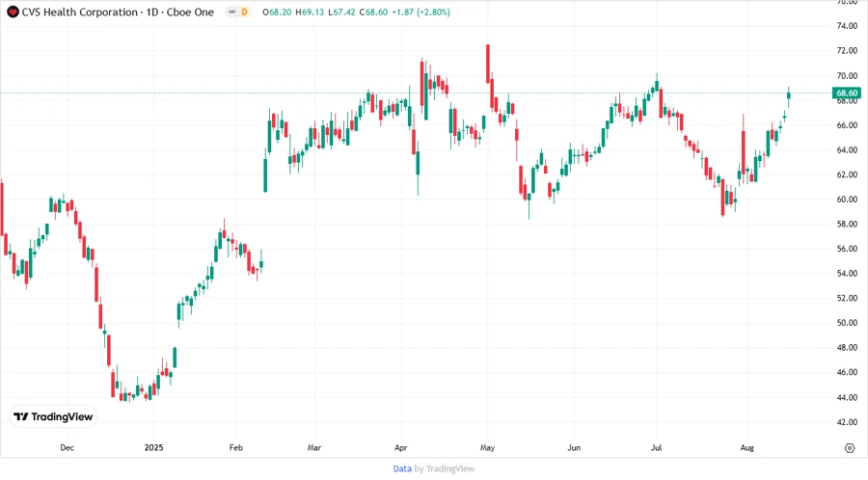Click the orange D data-delay indicator
The height and width of the screenshot is (480, 868).
pos(244,13)
